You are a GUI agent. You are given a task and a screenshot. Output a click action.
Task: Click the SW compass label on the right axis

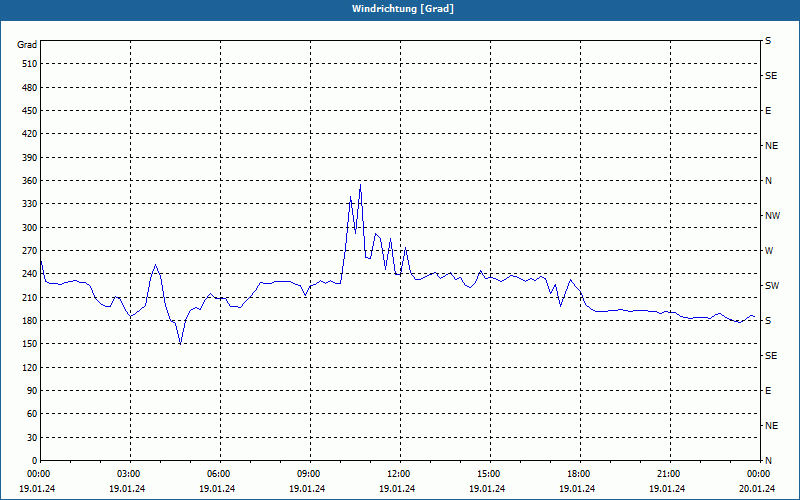772,286
